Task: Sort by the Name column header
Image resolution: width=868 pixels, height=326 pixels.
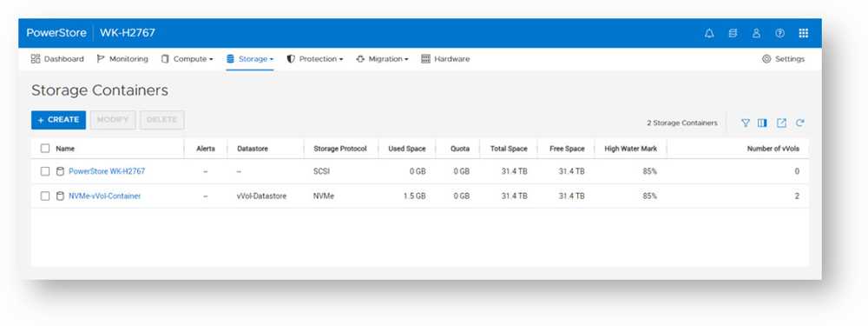Action: (65, 149)
